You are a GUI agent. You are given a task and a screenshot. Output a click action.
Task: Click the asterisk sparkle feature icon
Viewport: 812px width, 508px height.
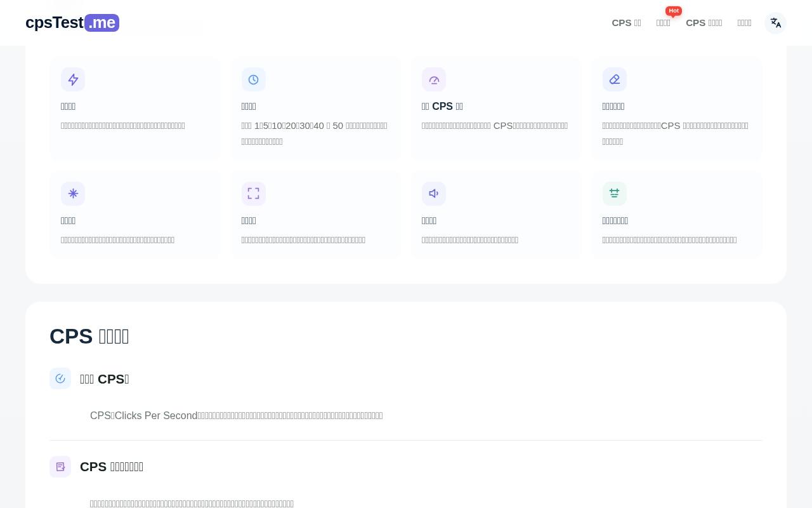coord(73,194)
